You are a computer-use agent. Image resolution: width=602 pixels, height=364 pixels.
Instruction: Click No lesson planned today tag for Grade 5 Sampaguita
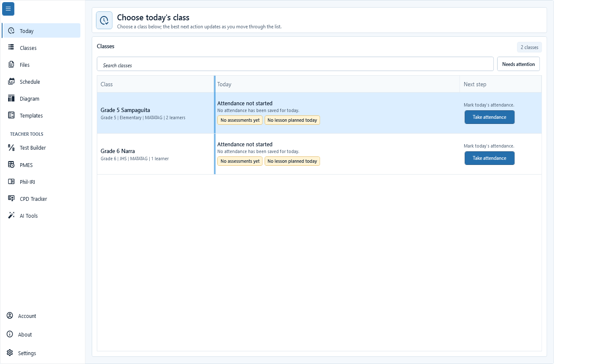coord(292,120)
